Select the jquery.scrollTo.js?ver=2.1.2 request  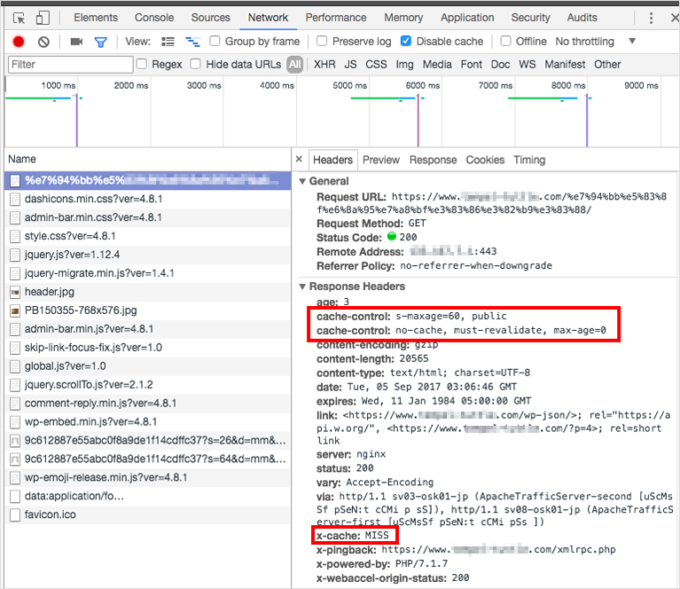tap(148, 385)
